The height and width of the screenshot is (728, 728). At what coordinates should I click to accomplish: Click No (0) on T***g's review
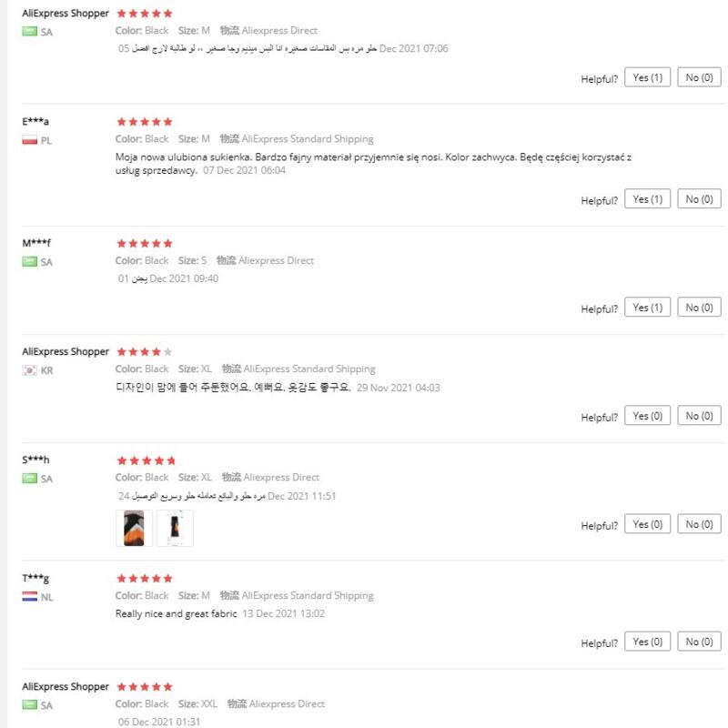pyautogui.click(x=699, y=642)
